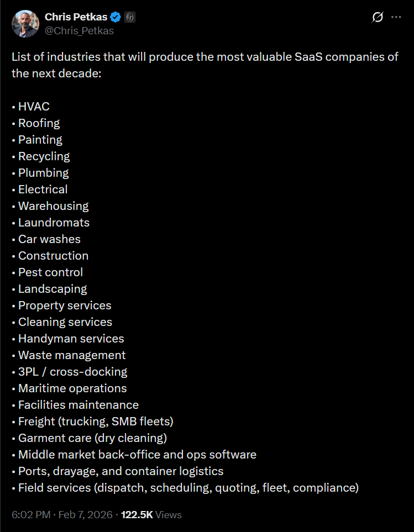
Task: Select the Car washes line
Action: pos(49,239)
